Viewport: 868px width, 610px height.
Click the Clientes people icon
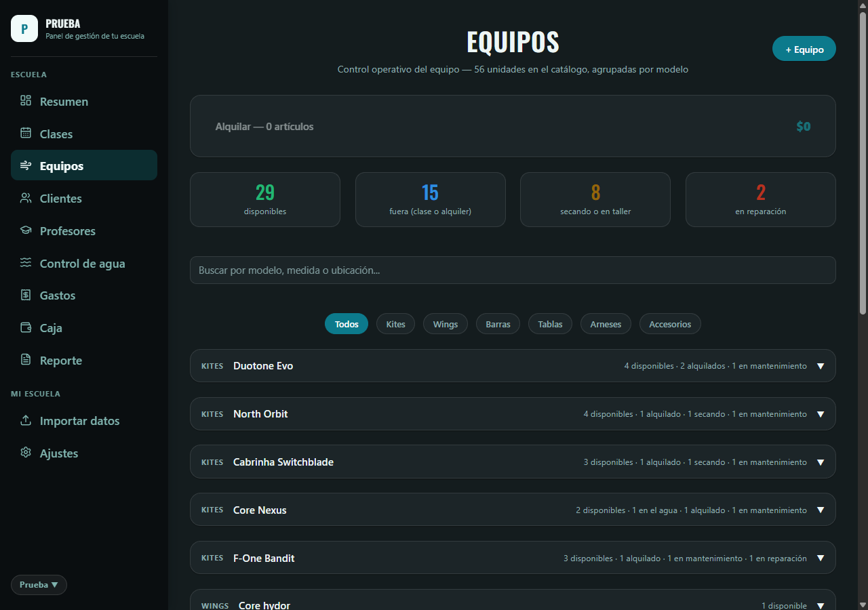point(26,199)
